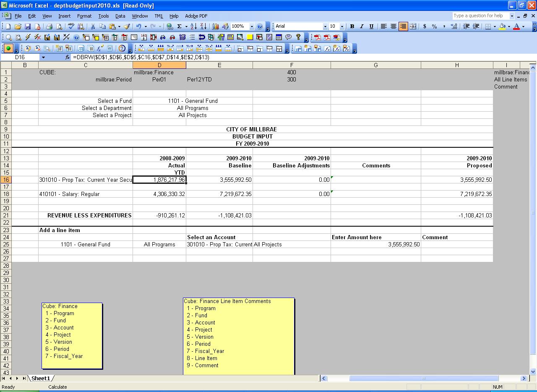Screen dimensions: 537x392
Task: Open the Font name dropdown arrow
Action: tap(325, 26)
